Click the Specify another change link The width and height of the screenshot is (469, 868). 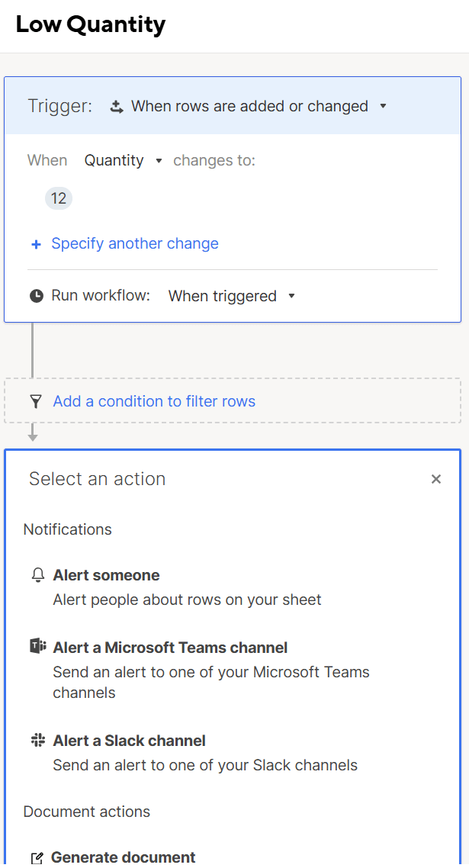pyautogui.click(x=135, y=243)
